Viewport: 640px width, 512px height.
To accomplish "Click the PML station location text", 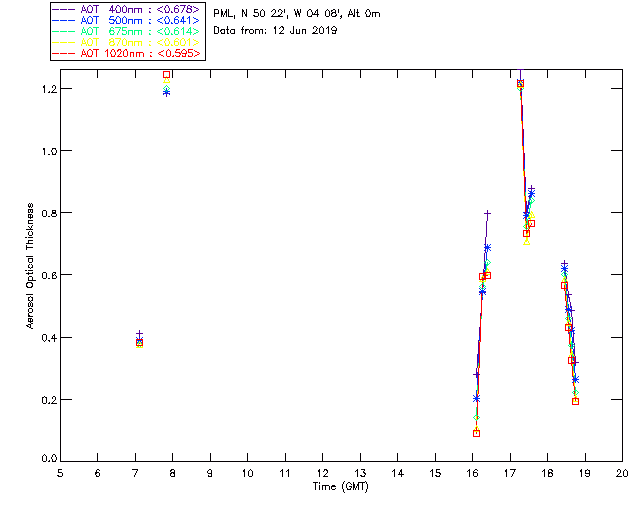I will coord(297,13).
